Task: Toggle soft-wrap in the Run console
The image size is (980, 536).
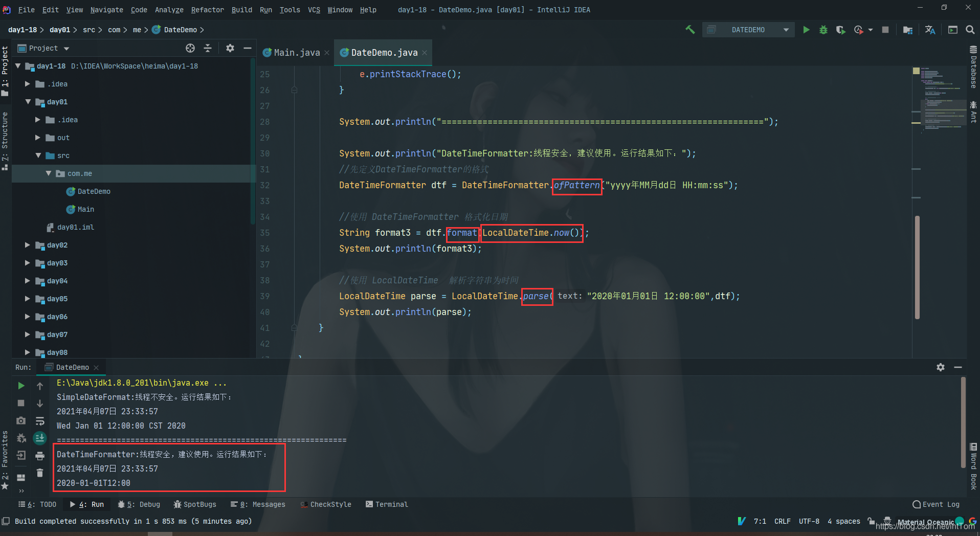Action: (x=40, y=421)
